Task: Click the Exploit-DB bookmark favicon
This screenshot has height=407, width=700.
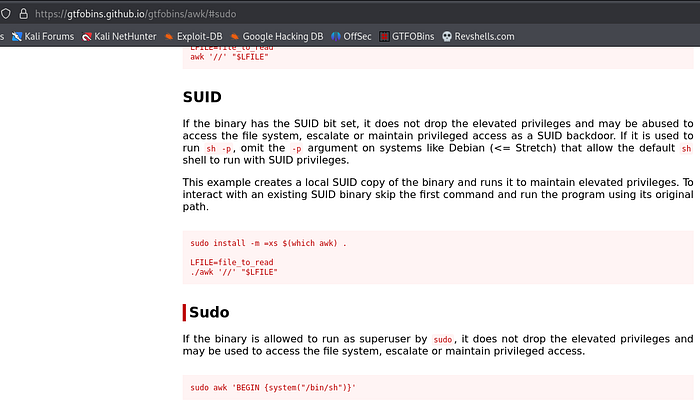Action: click(169, 37)
